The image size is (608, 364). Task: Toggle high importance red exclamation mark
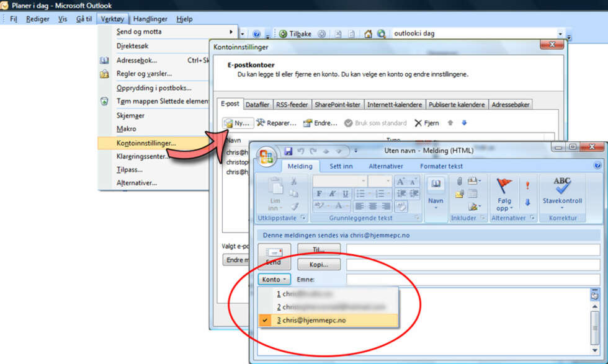tap(527, 185)
